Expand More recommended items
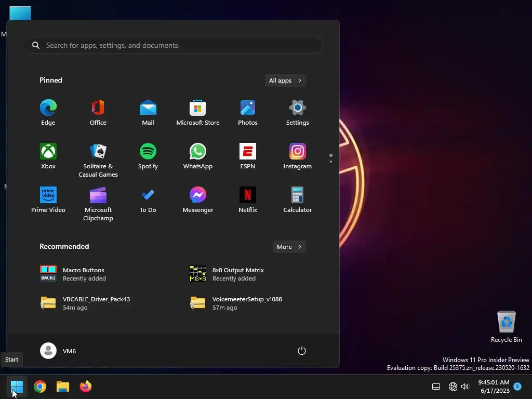This screenshot has width=532, height=399. click(x=289, y=247)
